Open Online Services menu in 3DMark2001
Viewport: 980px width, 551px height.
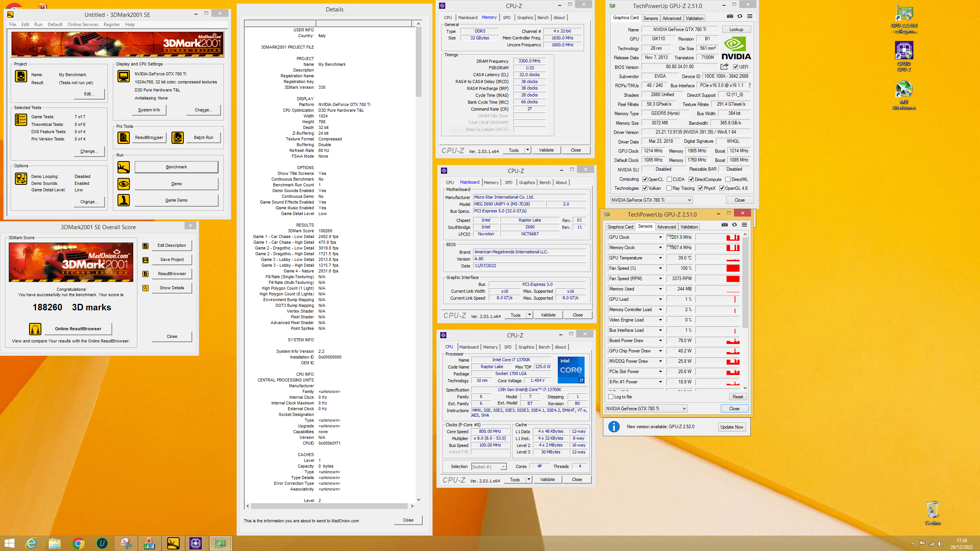pos(83,24)
